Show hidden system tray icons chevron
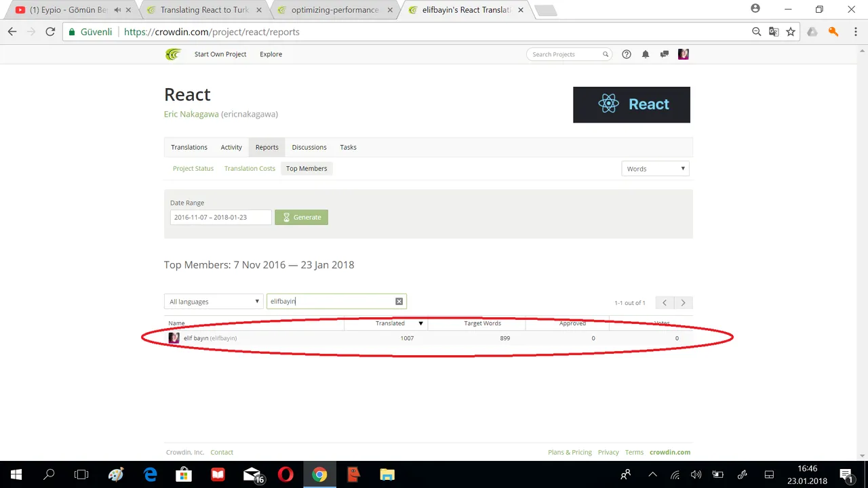 [652, 474]
